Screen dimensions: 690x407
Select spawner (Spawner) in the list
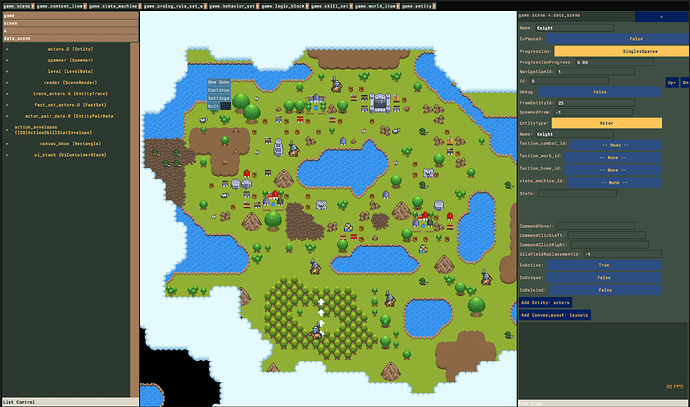coord(70,60)
